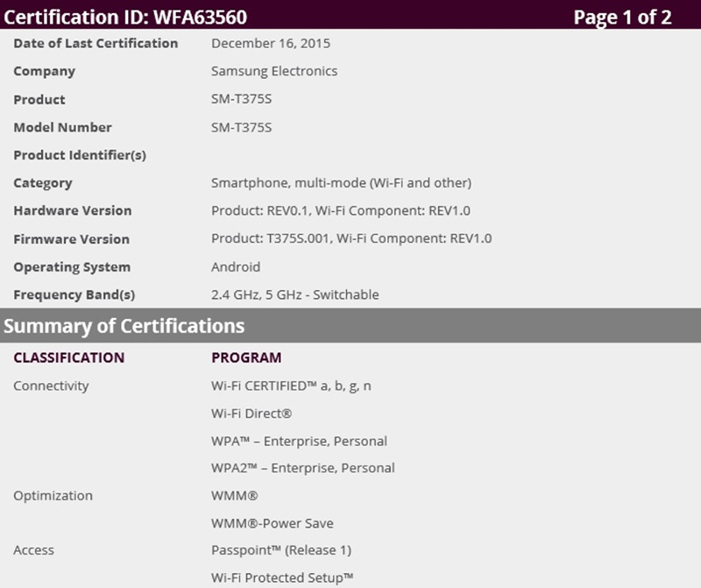The image size is (701, 588).
Task: Select the Wi-Fi Direct program entry
Action: click(251, 414)
